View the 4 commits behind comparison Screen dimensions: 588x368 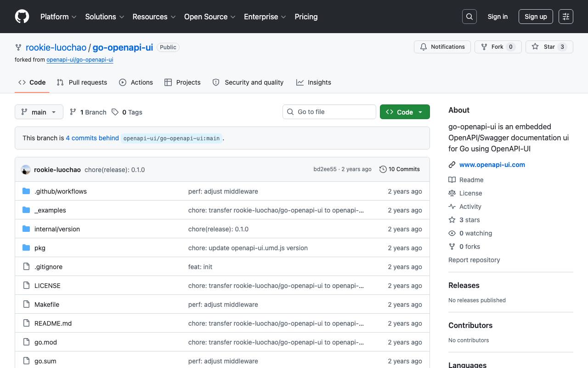click(x=92, y=138)
